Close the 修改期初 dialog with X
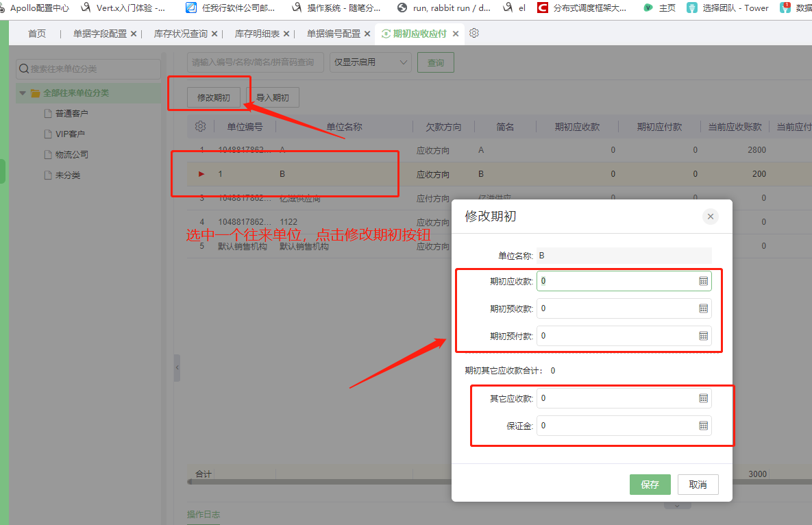 tap(711, 217)
